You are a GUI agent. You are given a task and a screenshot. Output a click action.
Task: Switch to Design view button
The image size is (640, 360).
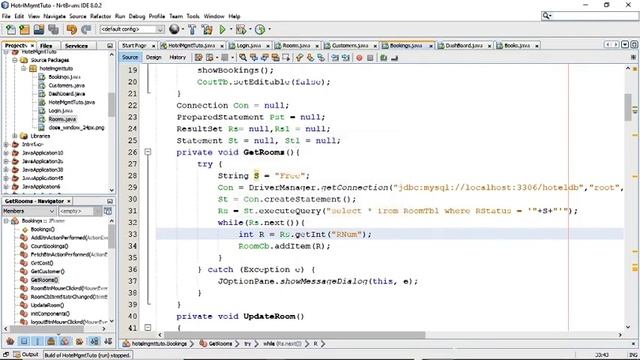[x=154, y=58]
